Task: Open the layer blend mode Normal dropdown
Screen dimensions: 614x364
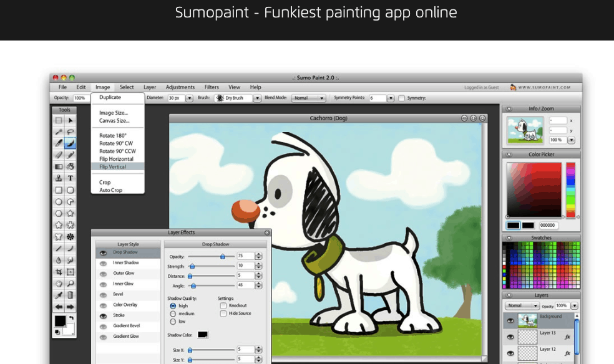Action: [x=522, y=306]
